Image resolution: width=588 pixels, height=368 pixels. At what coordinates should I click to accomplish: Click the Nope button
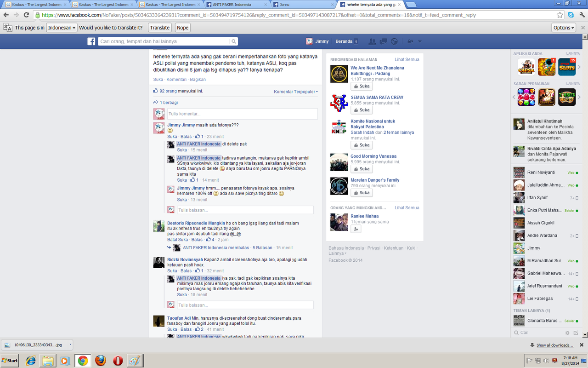pyautogui.click(x=183, y=28)
